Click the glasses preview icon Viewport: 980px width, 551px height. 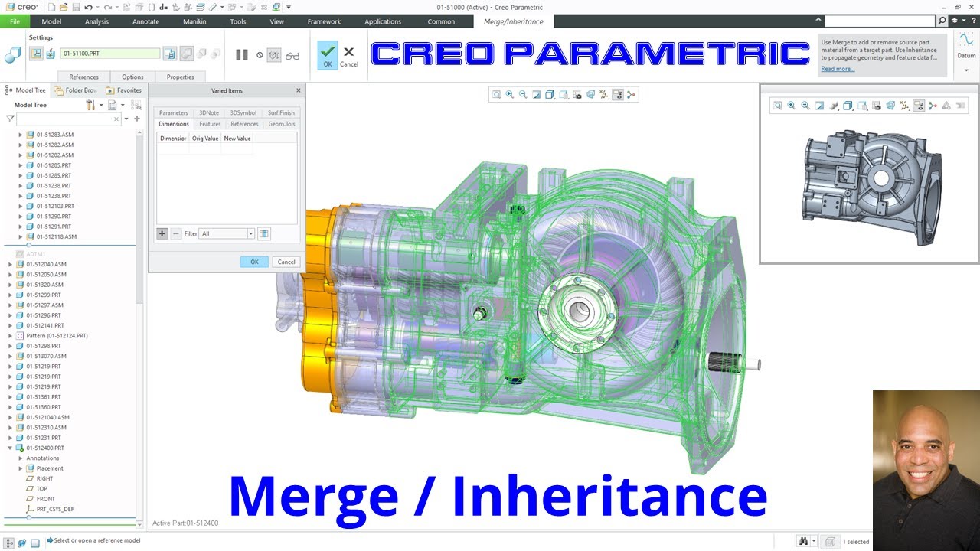[x=292, y=55]
